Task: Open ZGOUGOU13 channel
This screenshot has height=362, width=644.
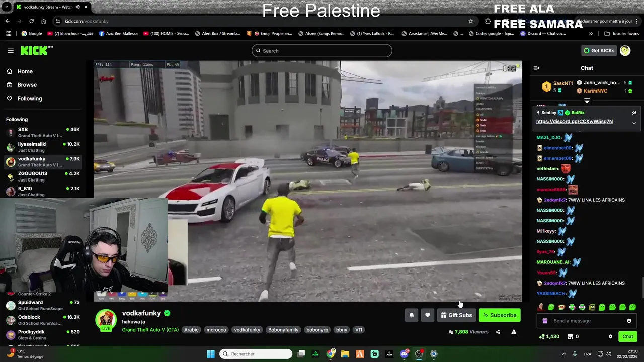Action: click(43, 176)
